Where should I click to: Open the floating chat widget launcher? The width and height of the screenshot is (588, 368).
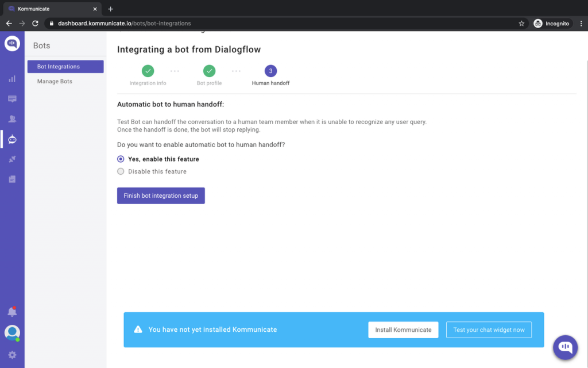[565, 347]
